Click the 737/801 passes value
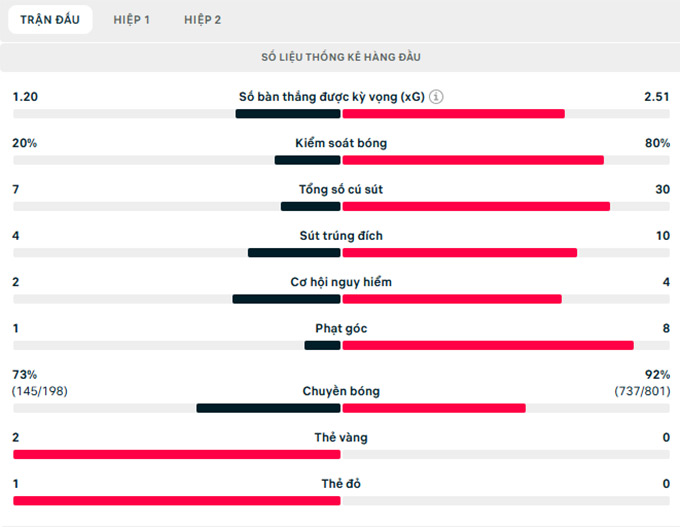 point(642,391)
